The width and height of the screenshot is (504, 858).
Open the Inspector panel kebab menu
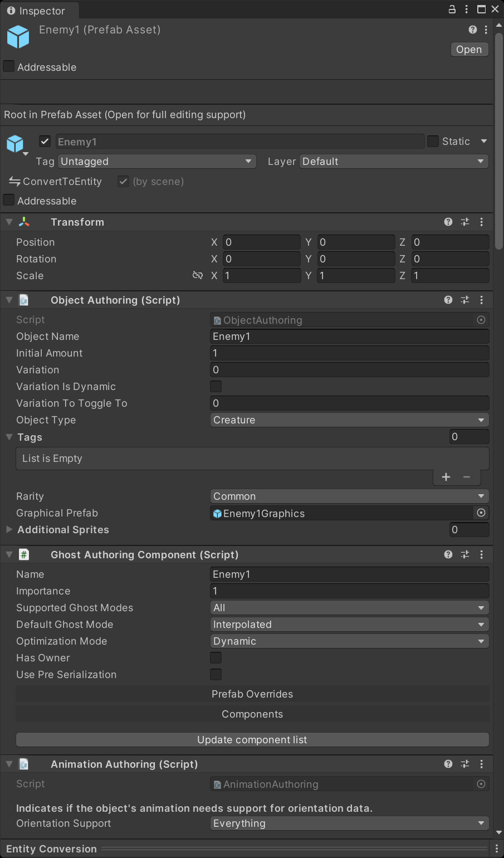click(x=467, y=9)
